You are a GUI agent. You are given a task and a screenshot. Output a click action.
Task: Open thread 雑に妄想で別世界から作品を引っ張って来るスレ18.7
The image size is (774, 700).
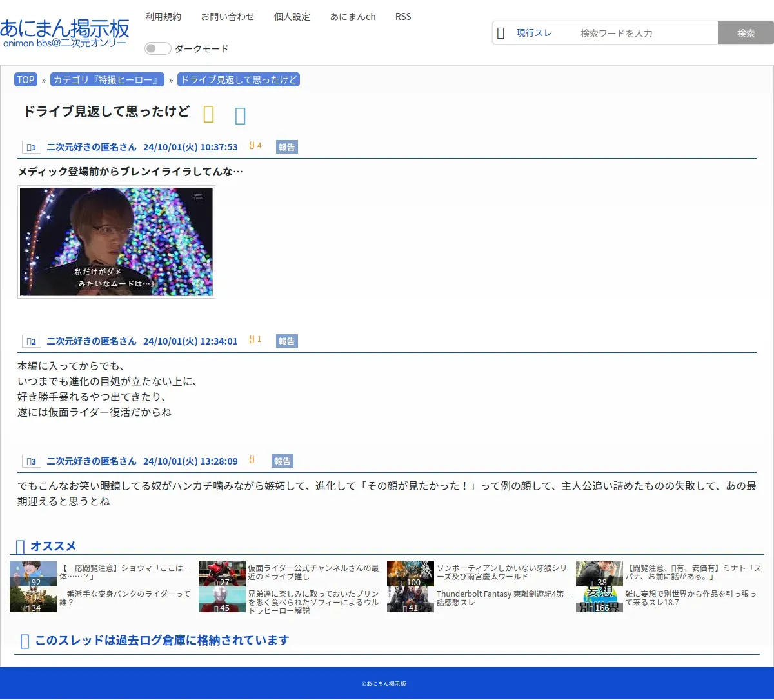(691, 598)
